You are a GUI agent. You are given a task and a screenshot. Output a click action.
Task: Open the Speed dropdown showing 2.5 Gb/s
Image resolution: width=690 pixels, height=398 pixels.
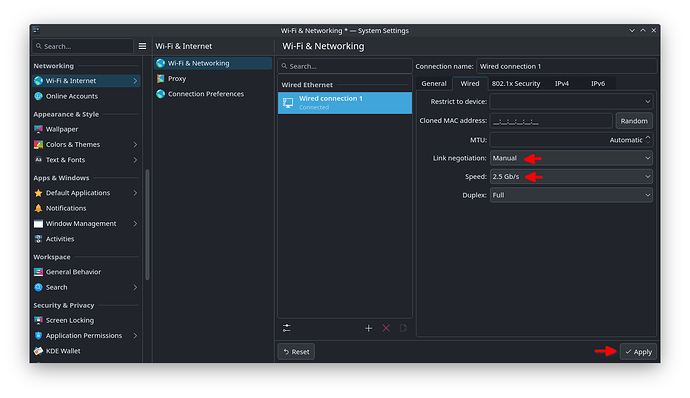point(571,177)
